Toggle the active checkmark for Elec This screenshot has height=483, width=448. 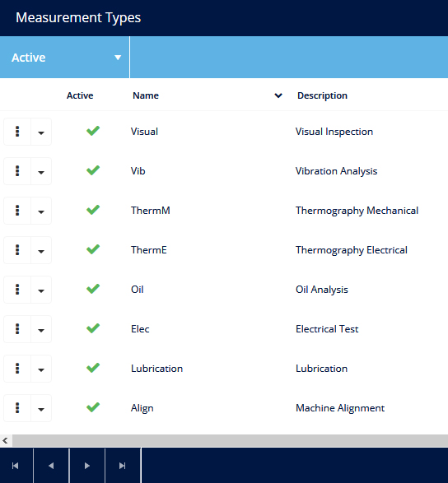coord(93,328)
